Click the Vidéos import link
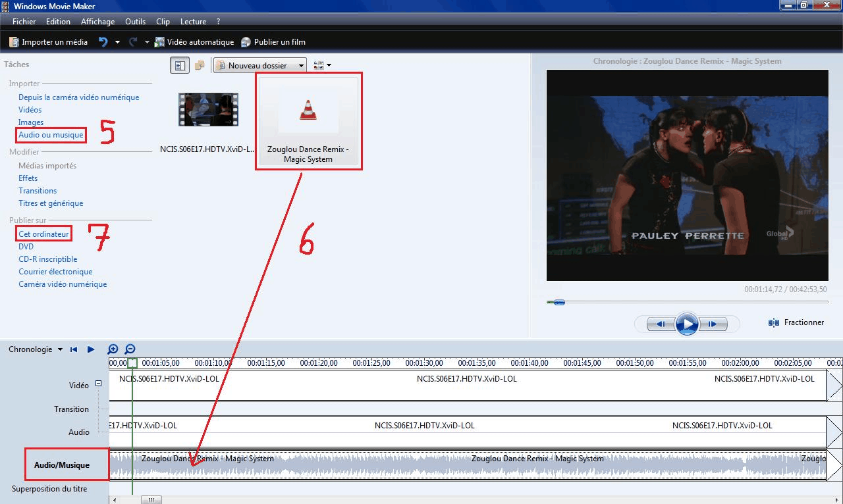Viewport: 843px width, 504px height. click(x=30, y=110)
